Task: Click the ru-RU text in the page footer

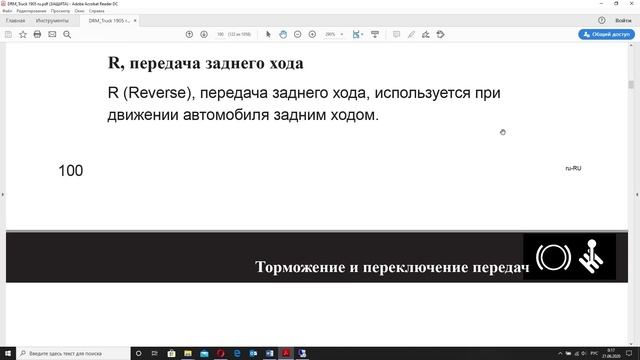Action: tap(573, 168)
